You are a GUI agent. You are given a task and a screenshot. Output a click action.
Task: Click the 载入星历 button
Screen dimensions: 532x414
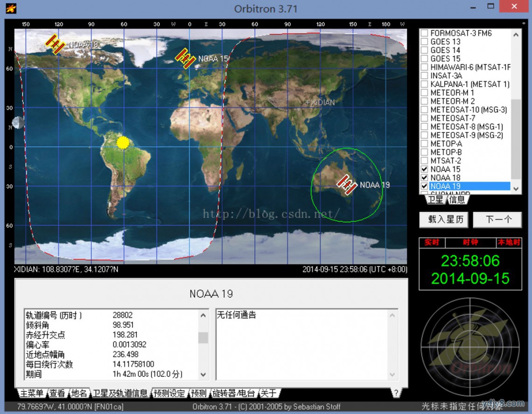(444, 219)
